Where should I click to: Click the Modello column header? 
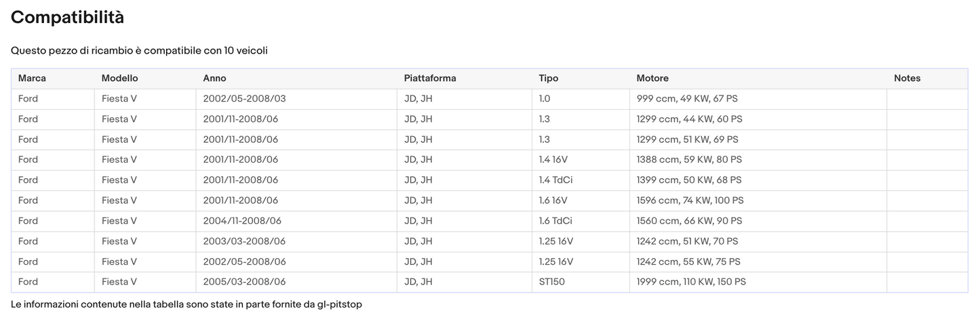[x=119, y=79]
